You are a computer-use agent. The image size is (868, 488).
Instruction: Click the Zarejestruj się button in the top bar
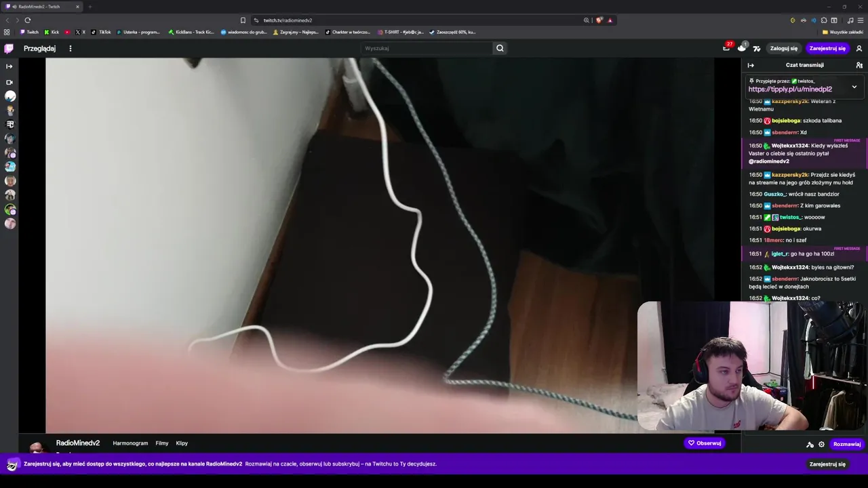(827, 48)
